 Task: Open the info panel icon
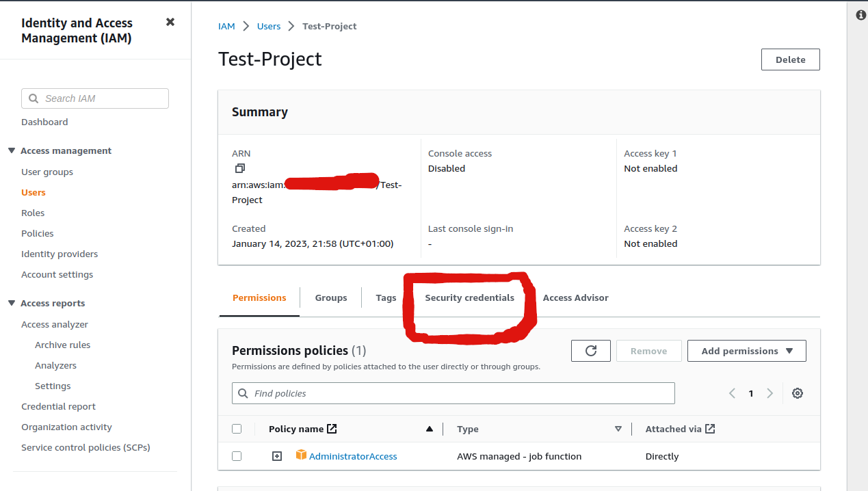[x=861, y=15]
